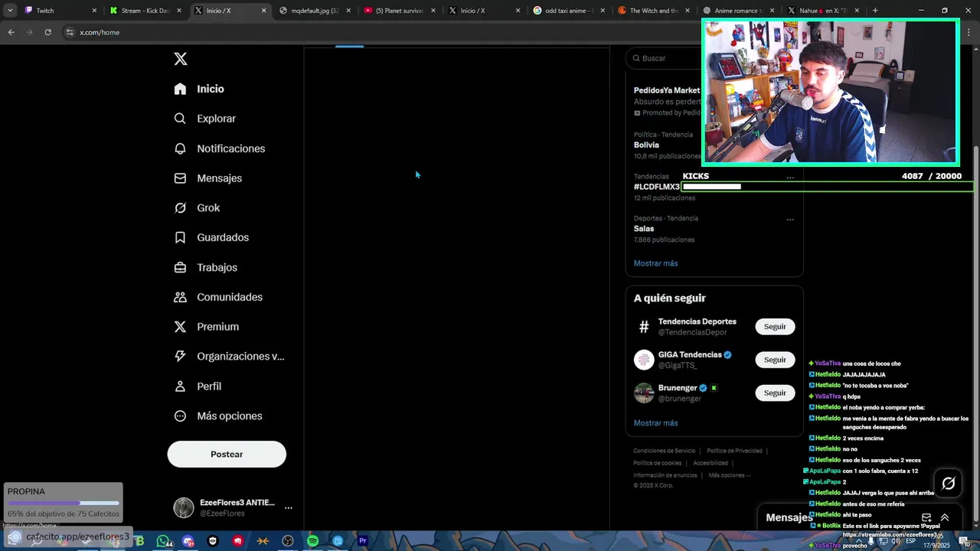Switch to the Nahue en X tab
The height and width of the screenshot is (551, 980).
(x=823, y=11)
